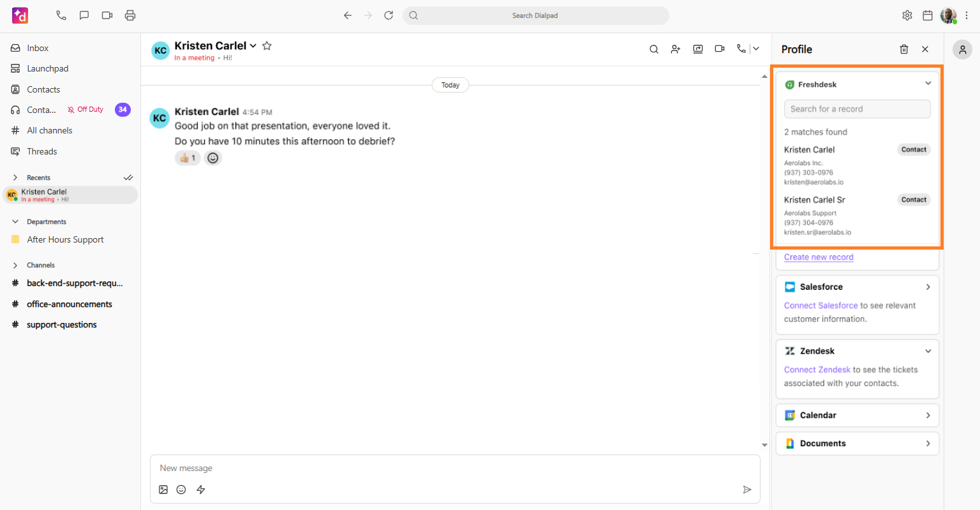980x510 pixels.
Task: Close the Profile panel
Action: [x=925, y=49]
